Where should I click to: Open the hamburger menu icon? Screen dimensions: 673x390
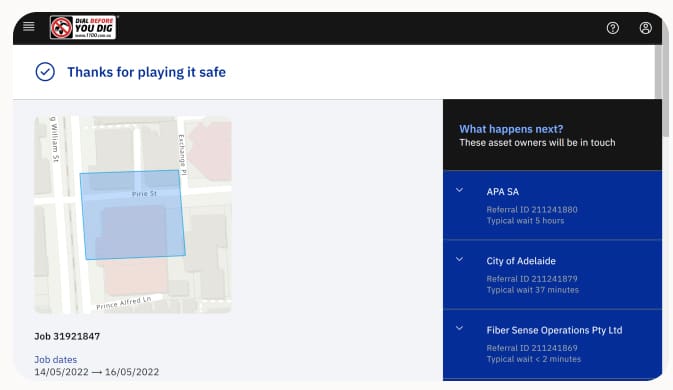point(29,27)
